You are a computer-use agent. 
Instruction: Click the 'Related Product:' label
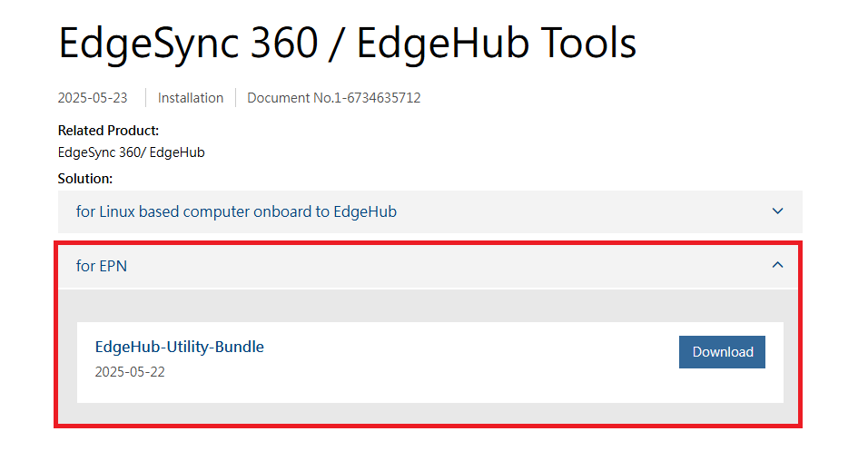click(108, 131)
